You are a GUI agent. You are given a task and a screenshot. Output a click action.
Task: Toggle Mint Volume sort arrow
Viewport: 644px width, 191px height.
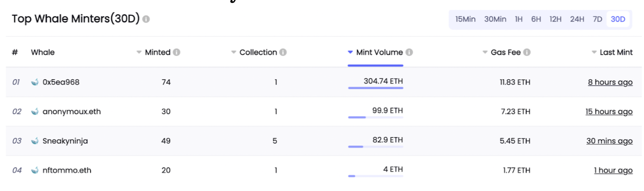pos(350,52)
